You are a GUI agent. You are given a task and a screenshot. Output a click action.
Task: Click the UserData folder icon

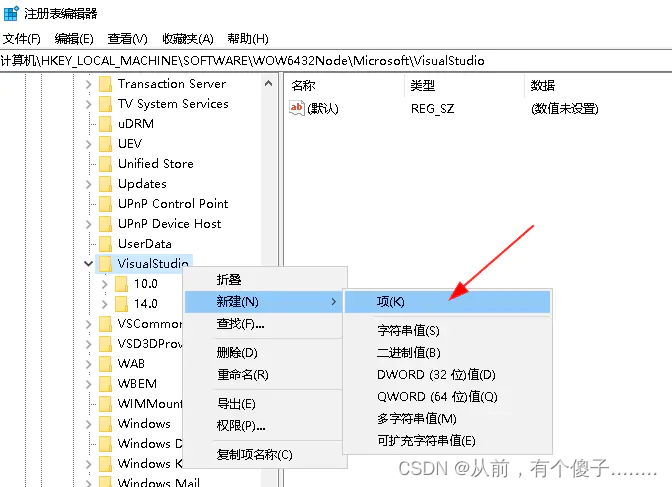[x=105, y=244]
